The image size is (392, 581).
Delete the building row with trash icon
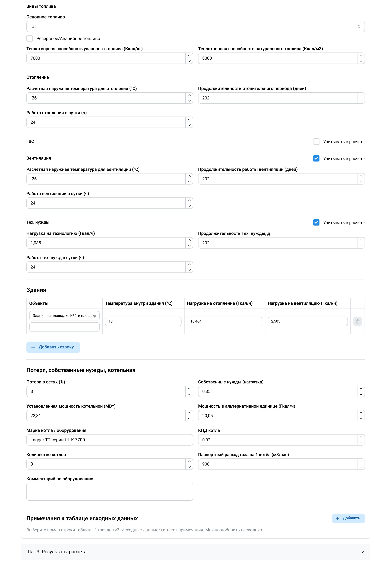[357, 321]
